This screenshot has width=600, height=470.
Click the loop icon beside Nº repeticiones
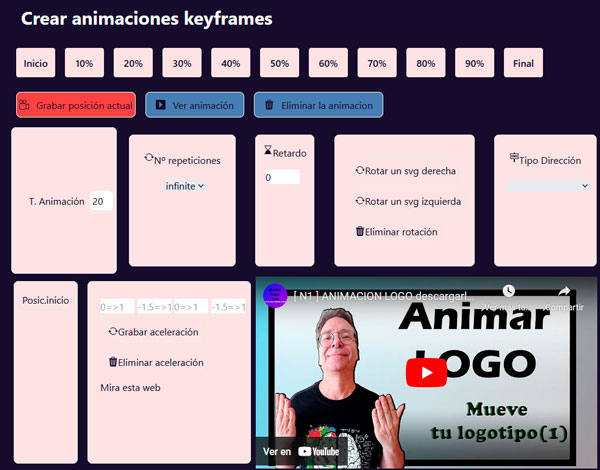pos(149,158)
